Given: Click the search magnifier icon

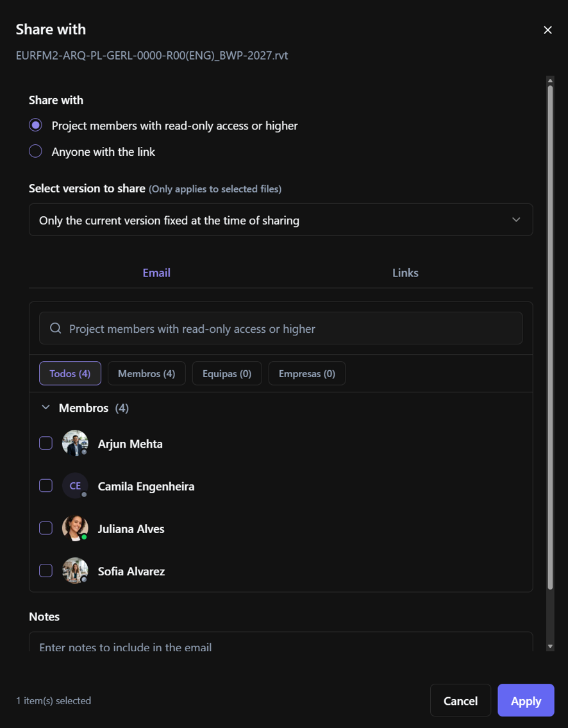Looking at the screenshot, I should (x=56, y=328).
